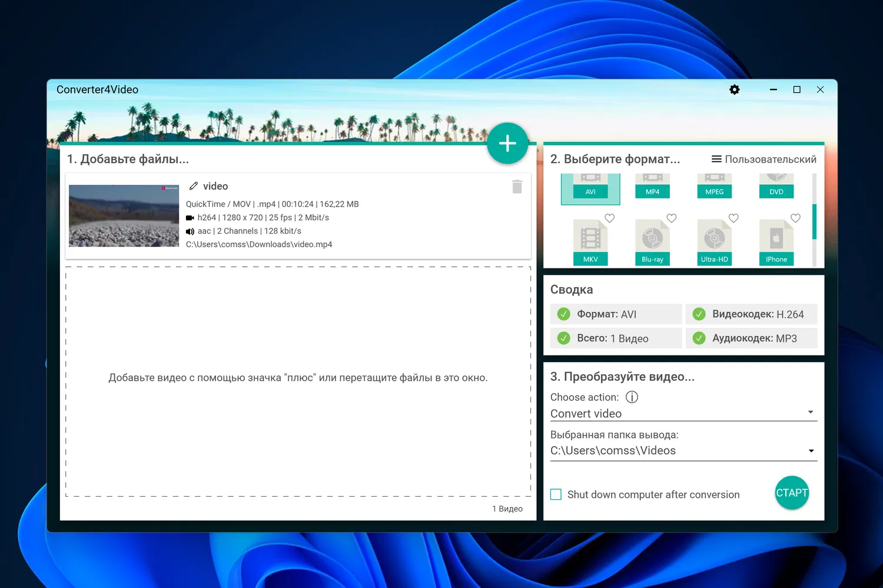883x588 pixels.
Task: Click the file path C:\Users\comss\Downloads\video.mp4
Action: (259, 244)
